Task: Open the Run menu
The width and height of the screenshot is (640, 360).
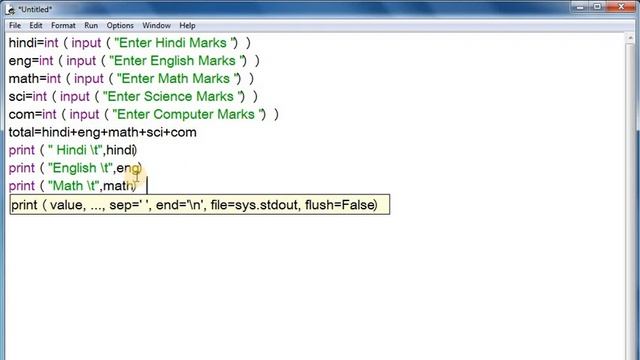Action: coord(91,25)
